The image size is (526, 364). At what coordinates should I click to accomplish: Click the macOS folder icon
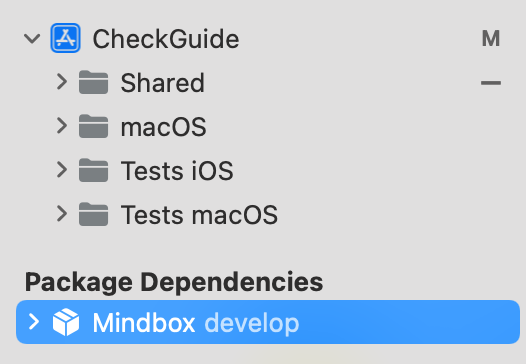pos(93,126)
